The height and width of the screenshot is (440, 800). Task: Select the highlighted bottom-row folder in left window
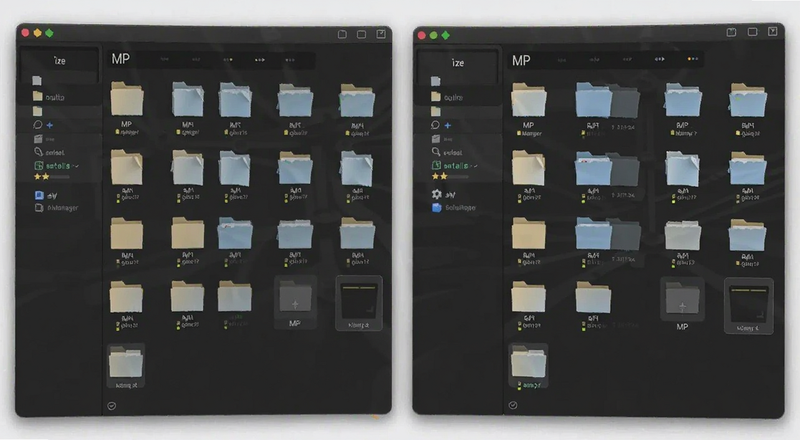[126, 365]
